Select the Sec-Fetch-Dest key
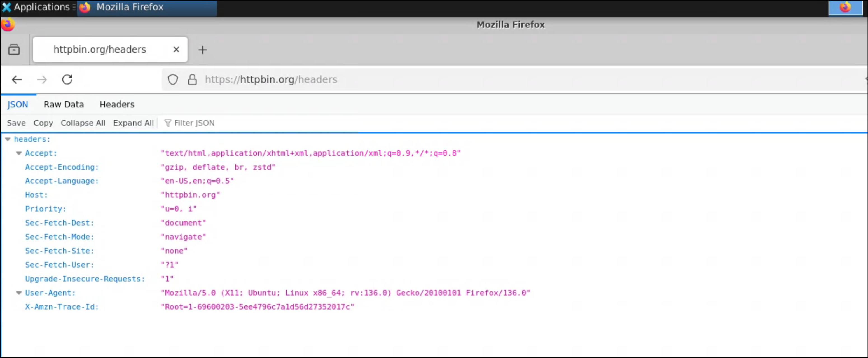Image resolution: width=868 pixels, height=358 pixels. click(59, 223)
